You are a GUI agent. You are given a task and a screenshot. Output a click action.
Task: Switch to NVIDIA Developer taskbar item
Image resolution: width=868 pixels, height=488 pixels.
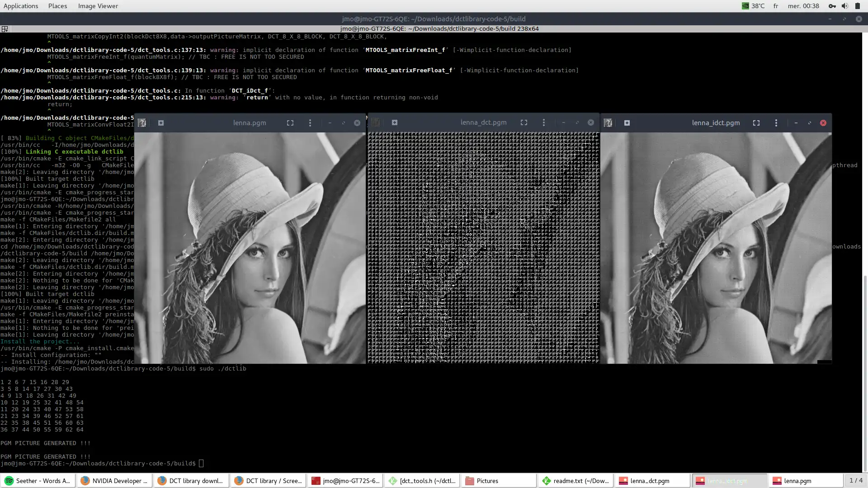point(114,481)
